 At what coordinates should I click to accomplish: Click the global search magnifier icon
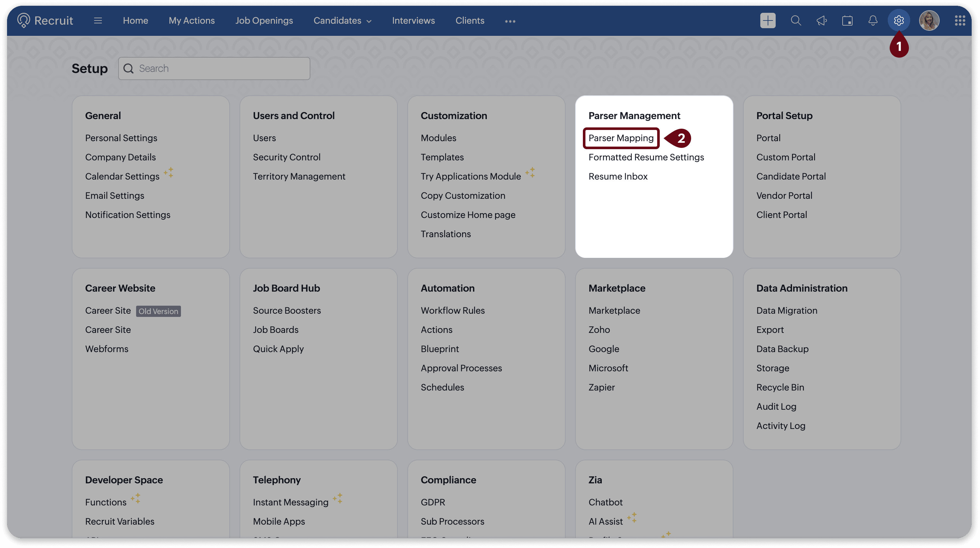(796, 20)
